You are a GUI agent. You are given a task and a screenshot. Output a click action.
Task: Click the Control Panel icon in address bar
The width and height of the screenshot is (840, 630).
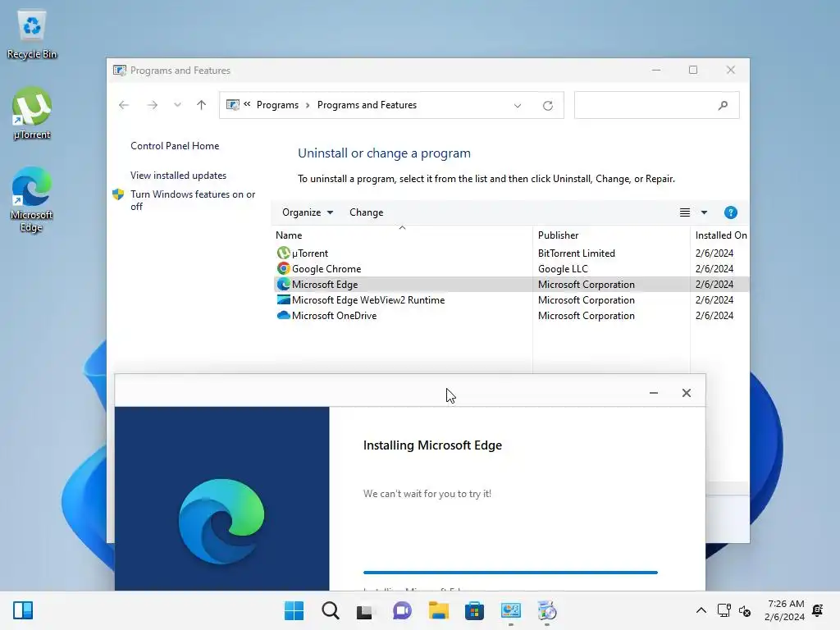[x=232, y=105]
